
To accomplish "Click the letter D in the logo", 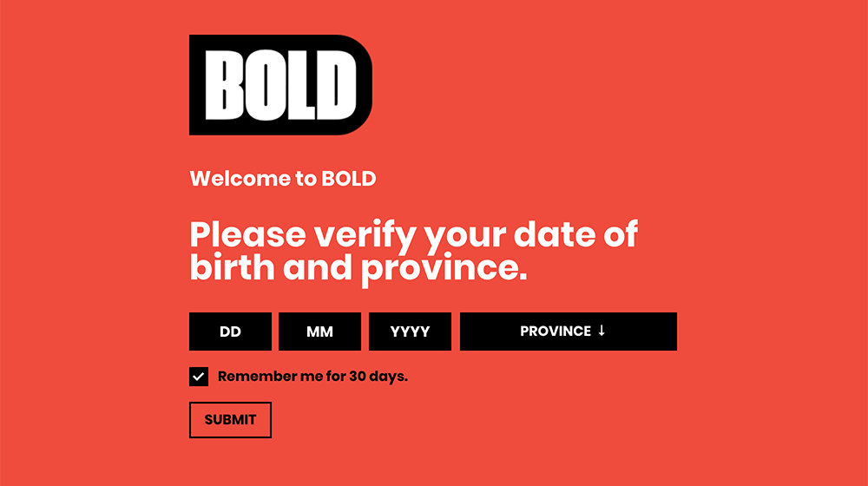I will pos(336,85).
